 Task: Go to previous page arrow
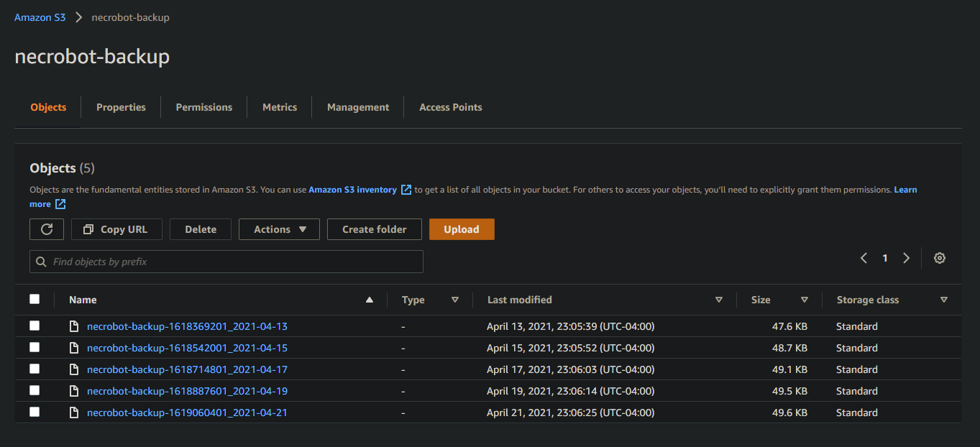(x=864, y=258)
